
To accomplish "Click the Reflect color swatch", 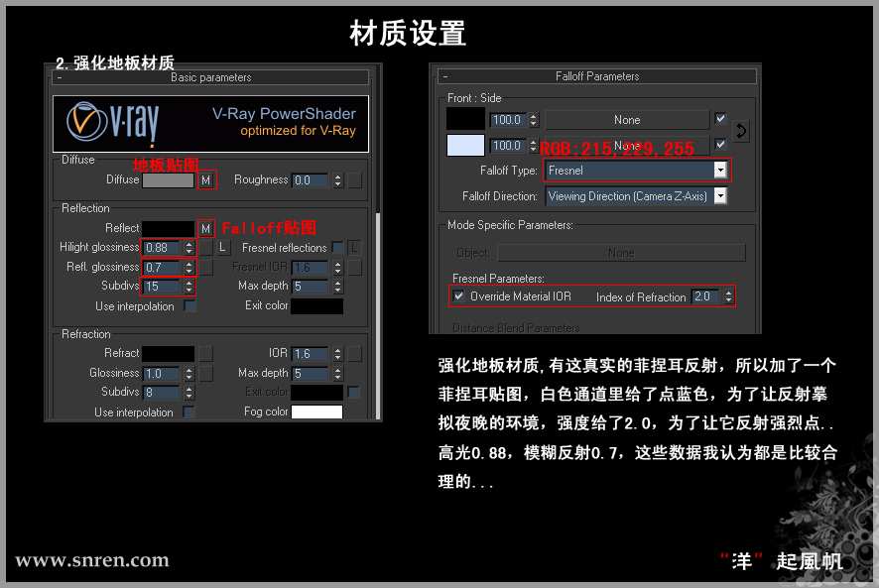I will coord(169,228).
